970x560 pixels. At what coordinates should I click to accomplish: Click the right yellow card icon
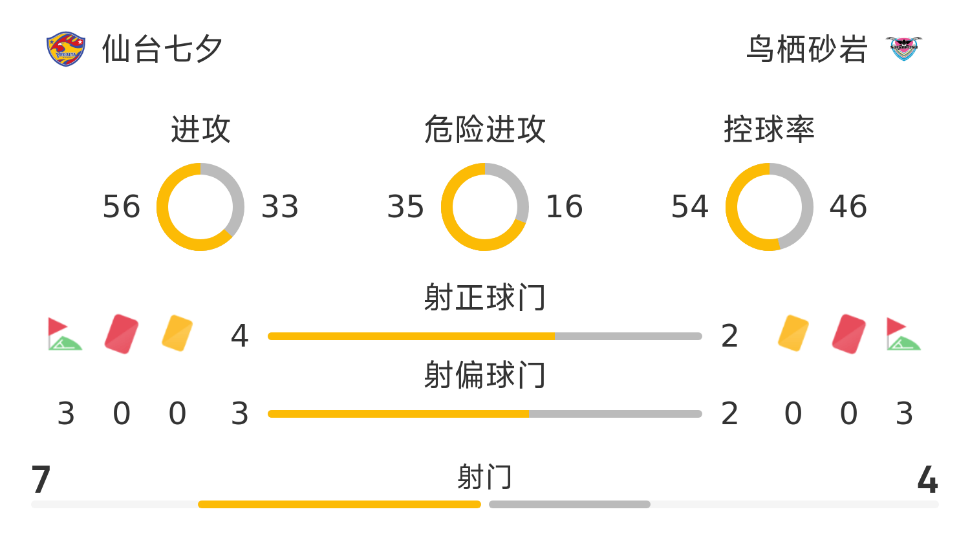[x=793, y=334]
